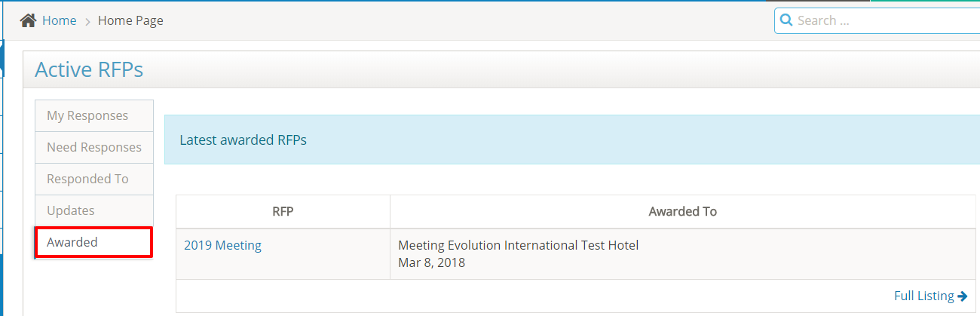The width and height of the screenshot is (980, 316).
Task: Click the RFP column header
Action: click(283, 212)
